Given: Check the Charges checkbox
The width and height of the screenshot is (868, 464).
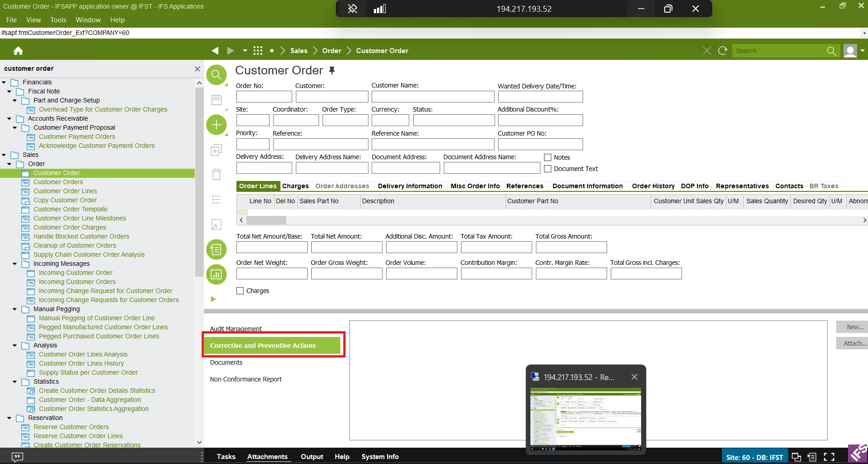Looking at the screenshot, I should (240, 291).
